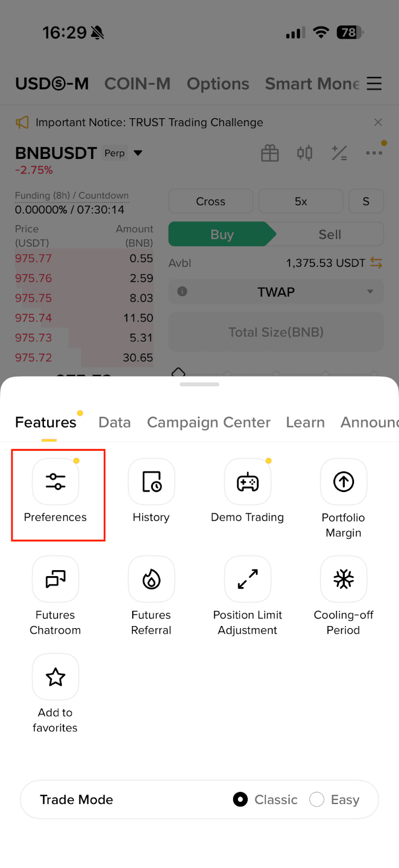Open the Learn tab
Screen dimensions: 399x868
pos(305,422)
